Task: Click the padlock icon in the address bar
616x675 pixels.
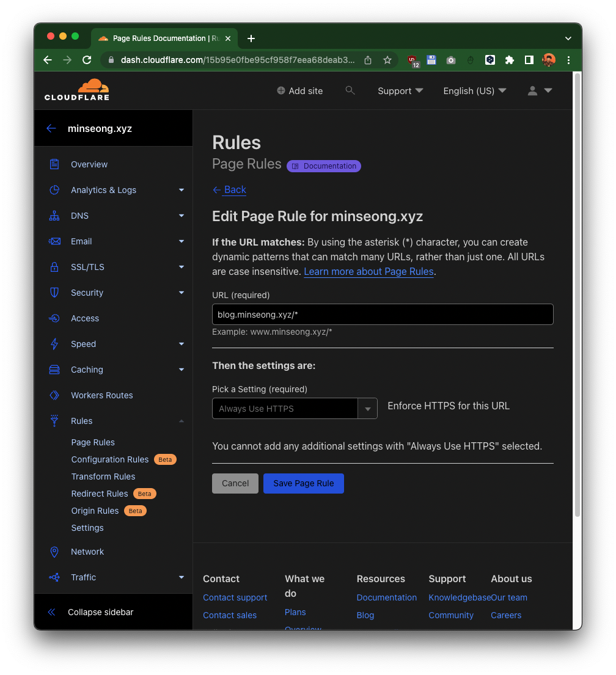Action: (111, 60)
